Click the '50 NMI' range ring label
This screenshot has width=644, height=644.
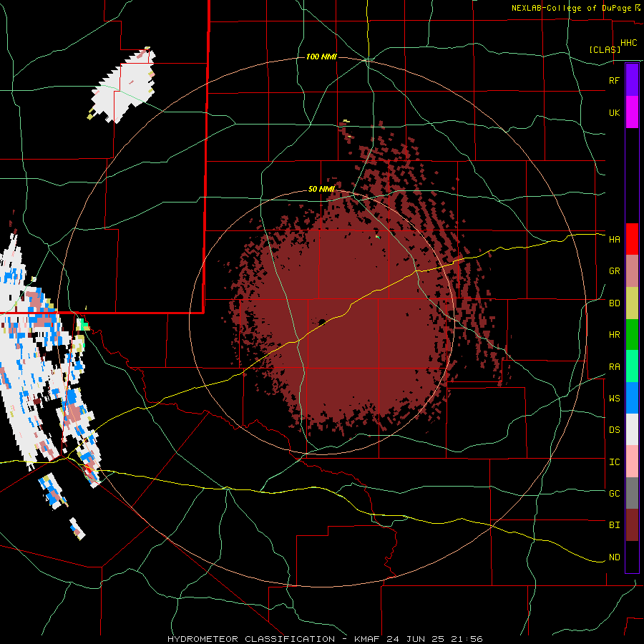coord(321,189)
